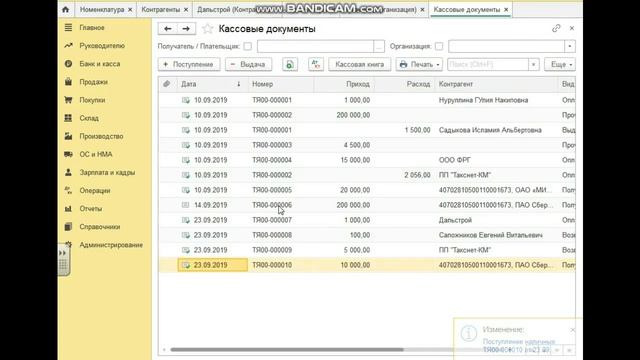640x360 pixels.
Task: Open the search field dropdown arrow
Action: 533,64
